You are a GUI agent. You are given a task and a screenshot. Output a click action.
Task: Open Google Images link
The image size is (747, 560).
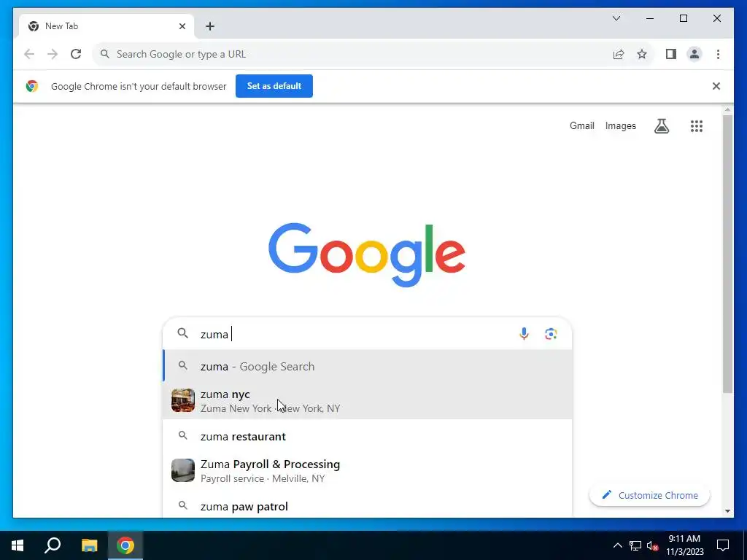[620, 125]
